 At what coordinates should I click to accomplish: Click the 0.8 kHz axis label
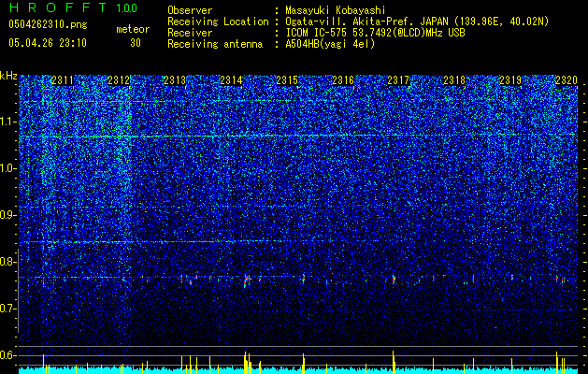tap(8, 262)
